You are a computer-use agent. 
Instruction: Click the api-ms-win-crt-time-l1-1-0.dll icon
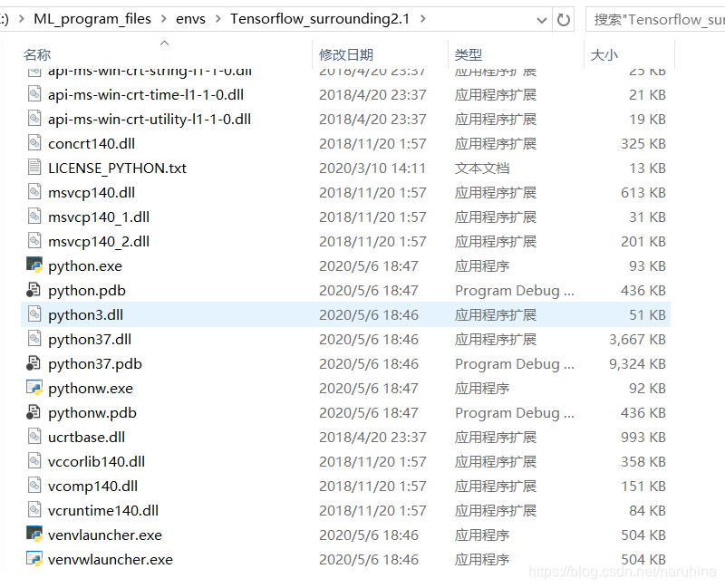point(34,94)
